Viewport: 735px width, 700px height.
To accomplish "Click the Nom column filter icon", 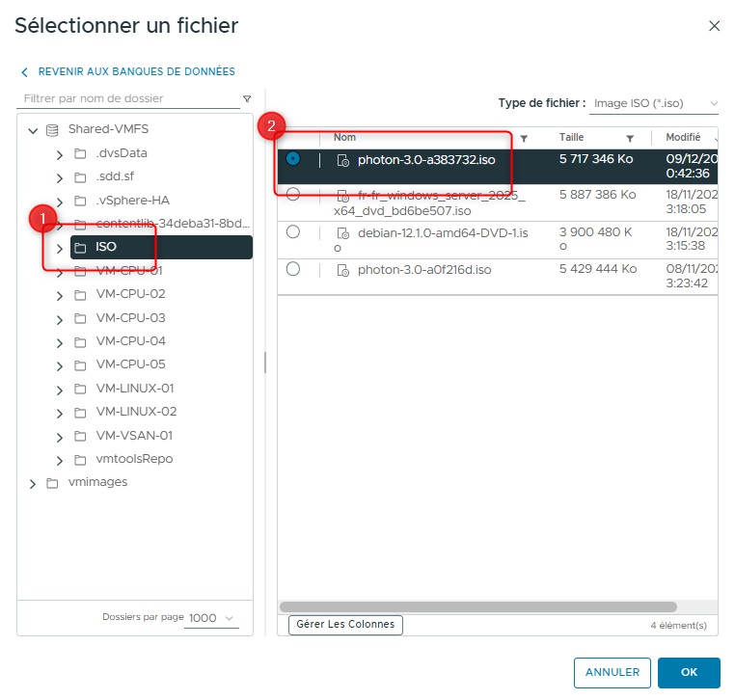I will coord(524,138).
